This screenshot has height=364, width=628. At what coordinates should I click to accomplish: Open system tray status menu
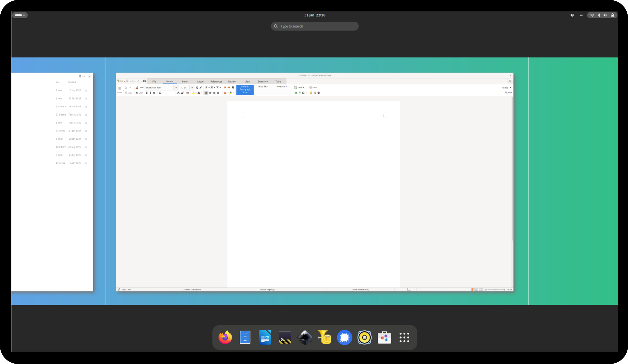coord(602,15)
